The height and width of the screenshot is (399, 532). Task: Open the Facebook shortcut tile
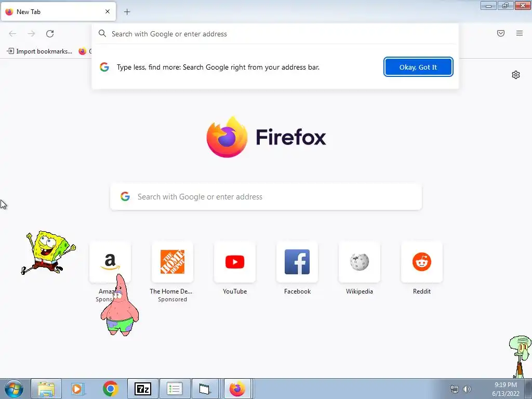point(297,262)
